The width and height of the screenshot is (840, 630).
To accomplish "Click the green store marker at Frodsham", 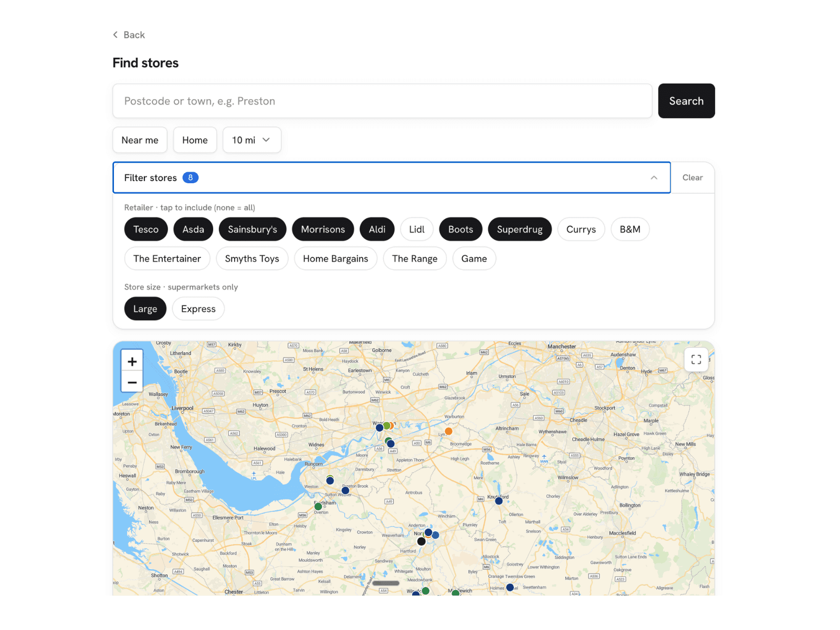I will pos(318,507).
